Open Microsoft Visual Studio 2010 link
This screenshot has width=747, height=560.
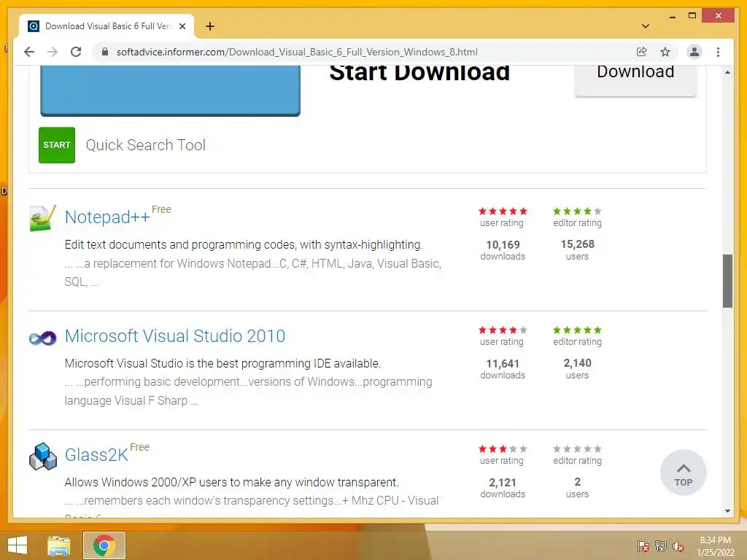click(175, 336)
